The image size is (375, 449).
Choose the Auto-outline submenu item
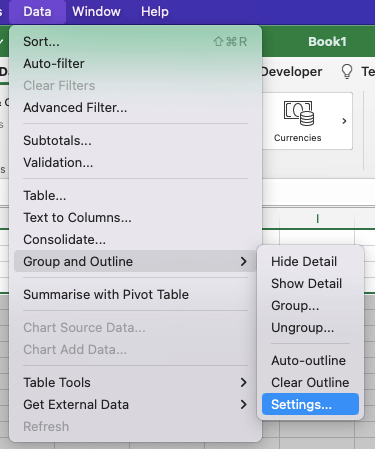point(310,360)
